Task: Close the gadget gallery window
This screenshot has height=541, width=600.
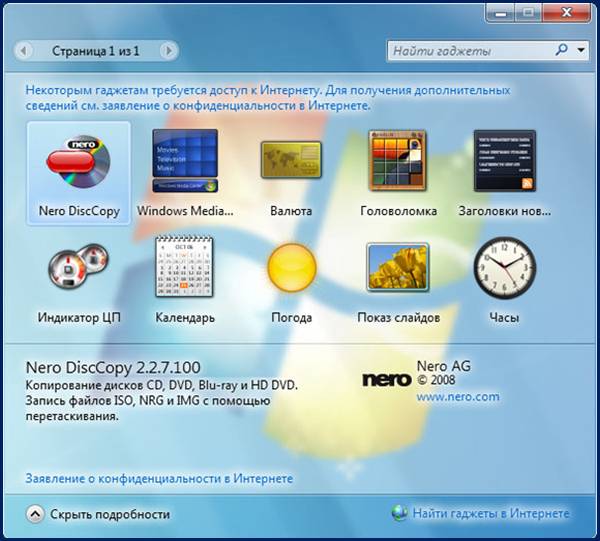Action: tap(566, 13)
